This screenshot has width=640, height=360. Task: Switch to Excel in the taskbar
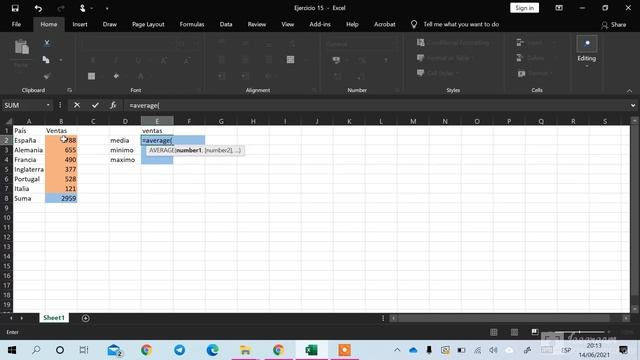[x=311, y=350]
